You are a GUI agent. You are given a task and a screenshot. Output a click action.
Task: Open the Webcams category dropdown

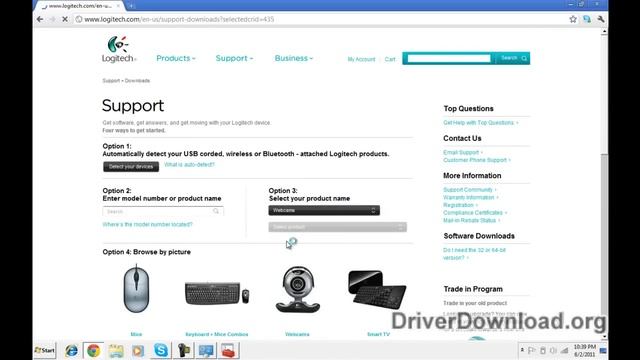[x=324, y=210]
